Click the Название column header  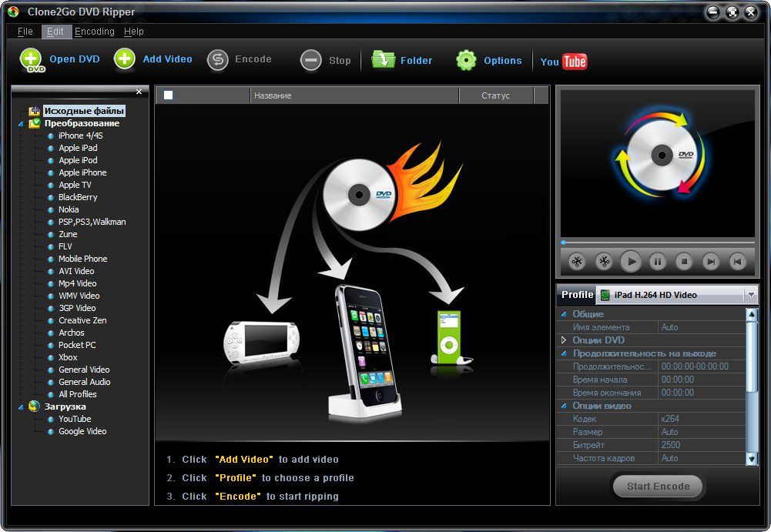tap(354, 95)
